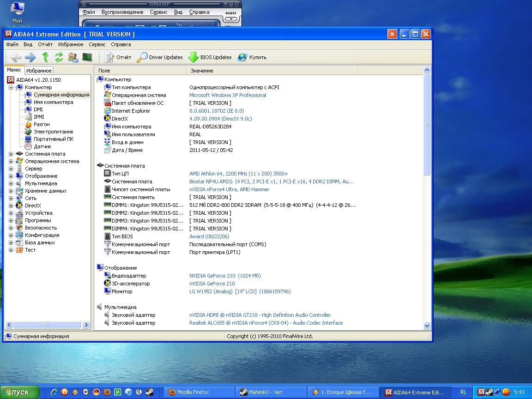Open the system stability monitor icon

point(87,57)
